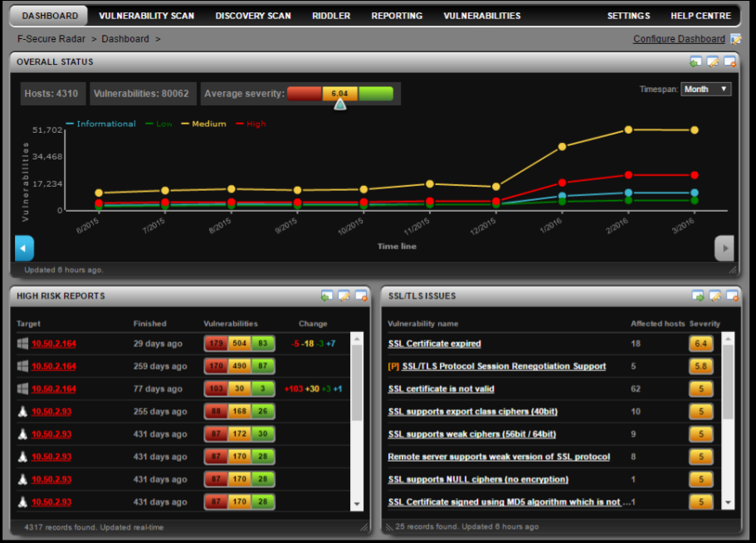Click the Configure Dashboard link
This screenshot has width=756, height=543.
pyautogui.click(x=679, y=39)
